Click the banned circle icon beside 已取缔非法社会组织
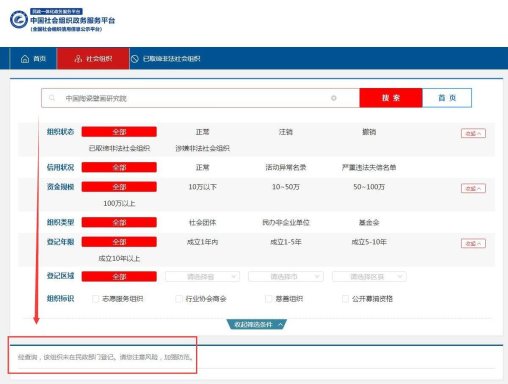The width and height of the screenshot is (508, 384). click(135, 59)
